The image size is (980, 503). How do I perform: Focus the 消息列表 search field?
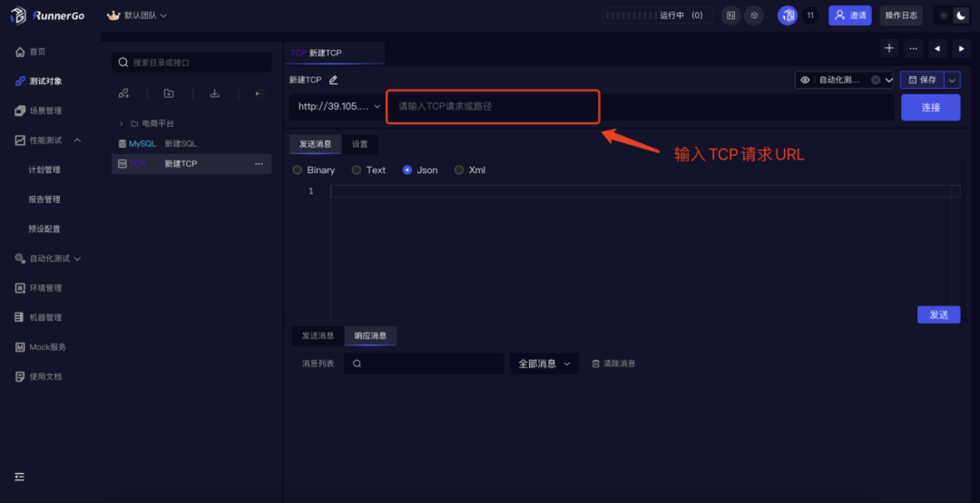click(x=423, y=364)
